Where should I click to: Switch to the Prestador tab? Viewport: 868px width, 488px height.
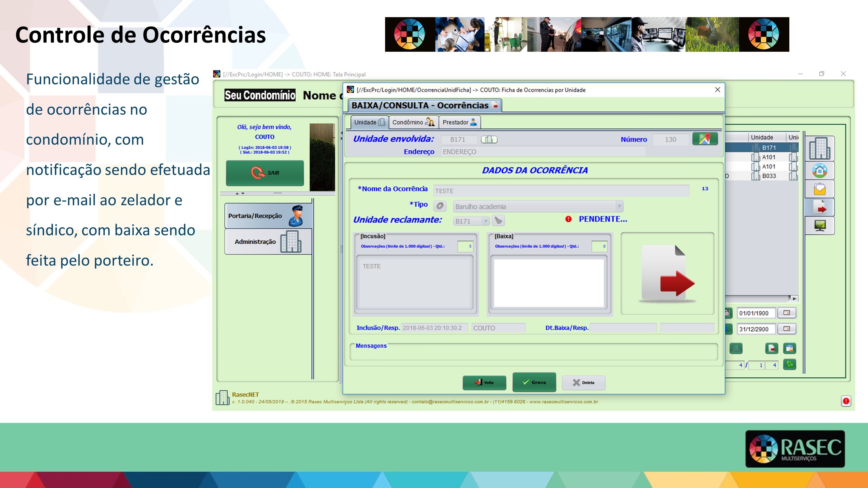(459, 122)
